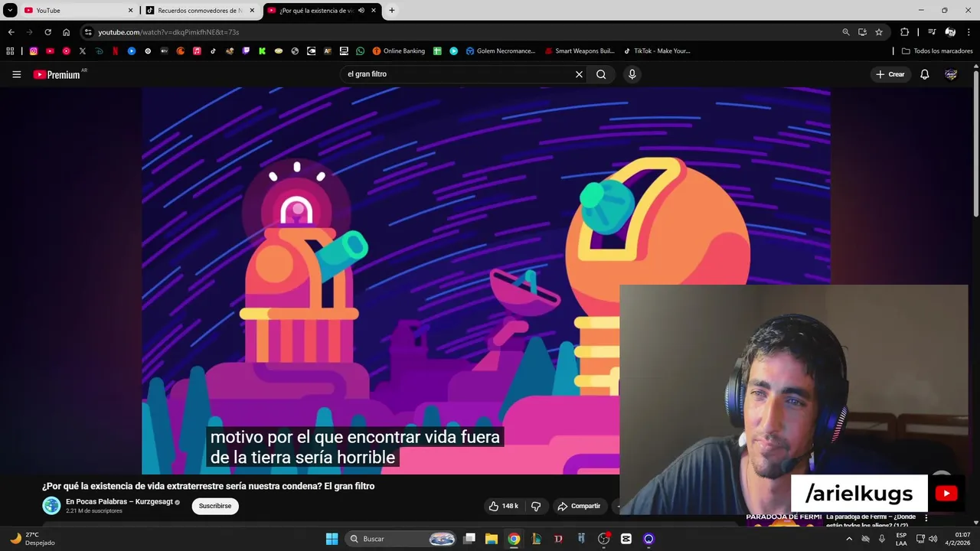Dislike the video
This screenshot has width=980, height=551.
536,506
